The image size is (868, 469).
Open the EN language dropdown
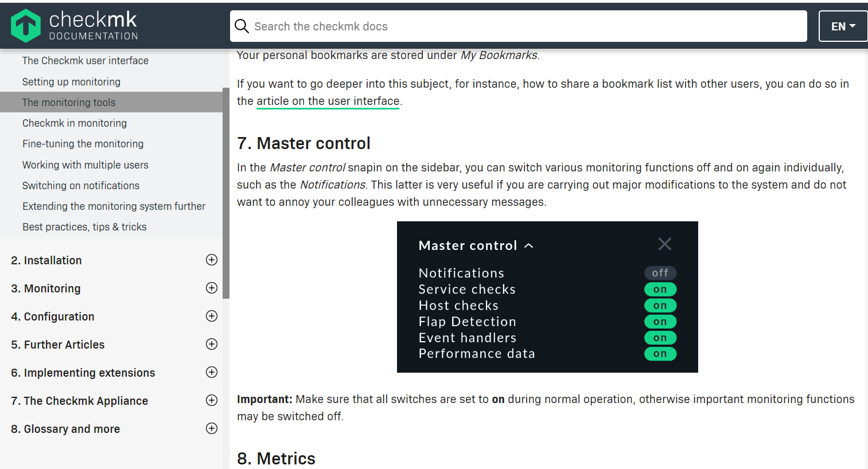point(842,26)
